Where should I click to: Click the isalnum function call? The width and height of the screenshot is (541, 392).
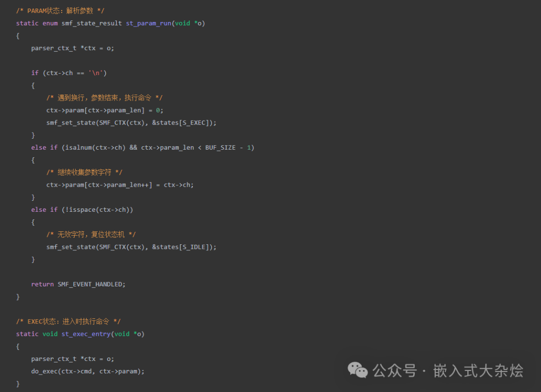pyautogui.click(x=78, y=148)
